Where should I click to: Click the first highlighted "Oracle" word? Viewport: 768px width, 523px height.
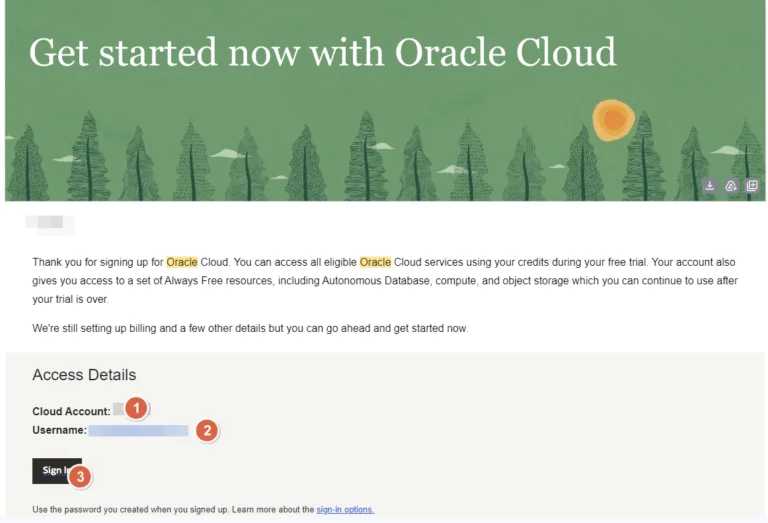(x=182, y=262)
